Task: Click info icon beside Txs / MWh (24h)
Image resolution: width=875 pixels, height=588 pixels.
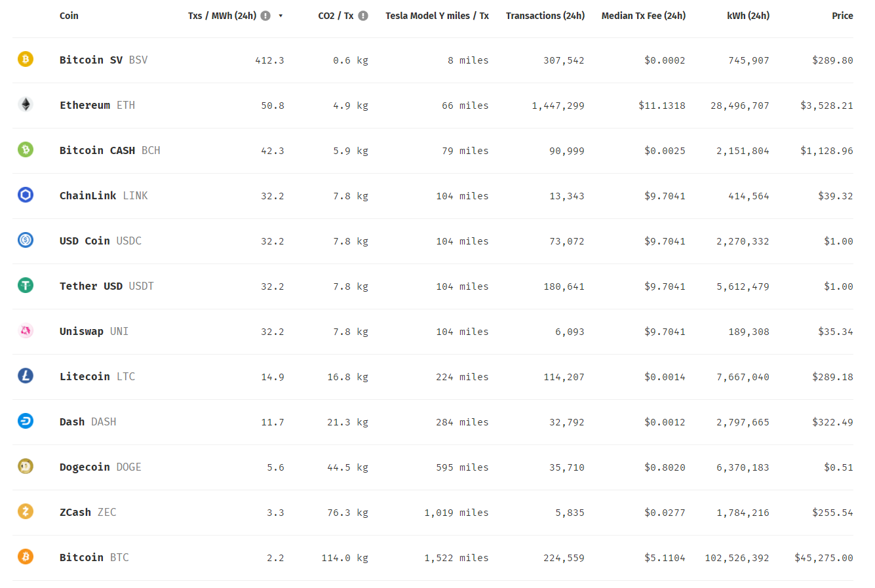Action: pos(265,16)
